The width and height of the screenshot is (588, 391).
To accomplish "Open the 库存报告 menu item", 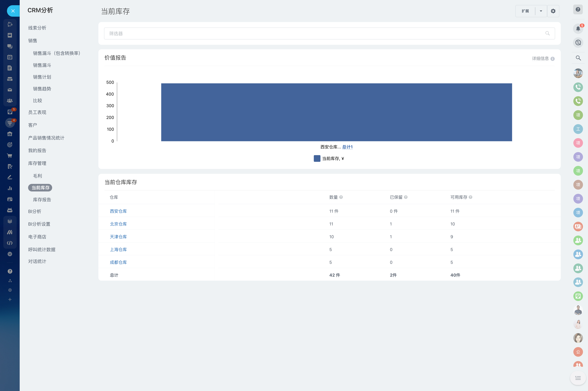I will tap(42, 200).
